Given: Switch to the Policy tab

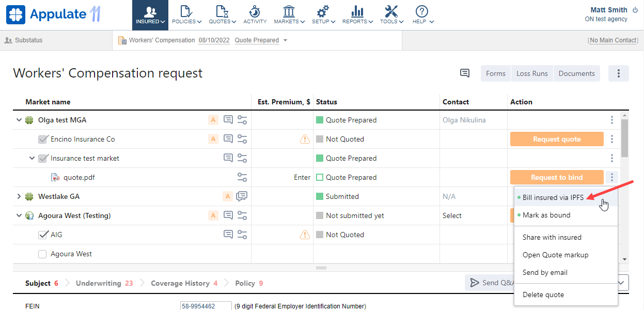Looking at the screenshot, I should pyautogui.click(x=249, y=283).
